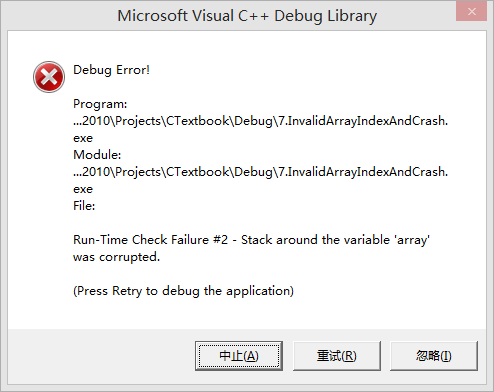This screenshot has height=392, width=494.
Task: Click the Program: label
Action: click(100, 104)
